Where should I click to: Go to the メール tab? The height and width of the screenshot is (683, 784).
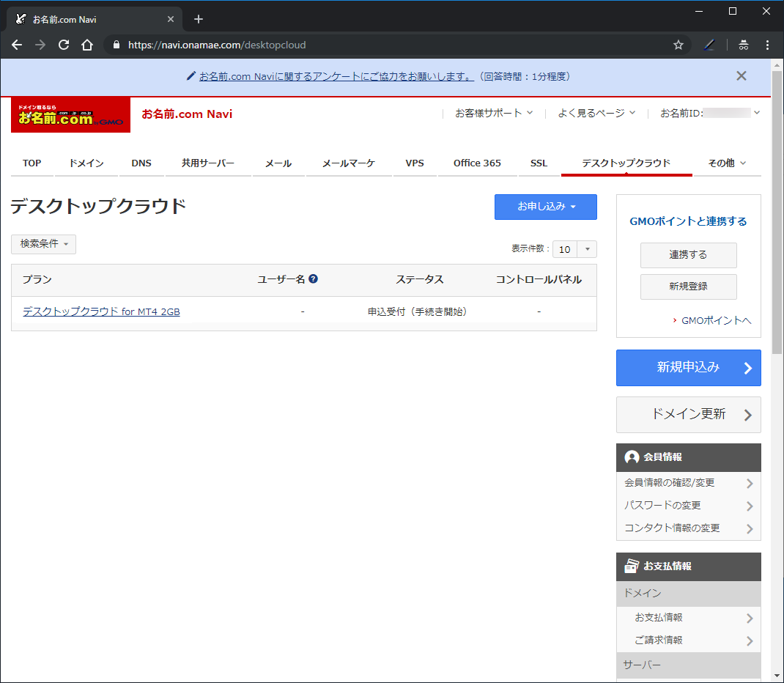278,163
